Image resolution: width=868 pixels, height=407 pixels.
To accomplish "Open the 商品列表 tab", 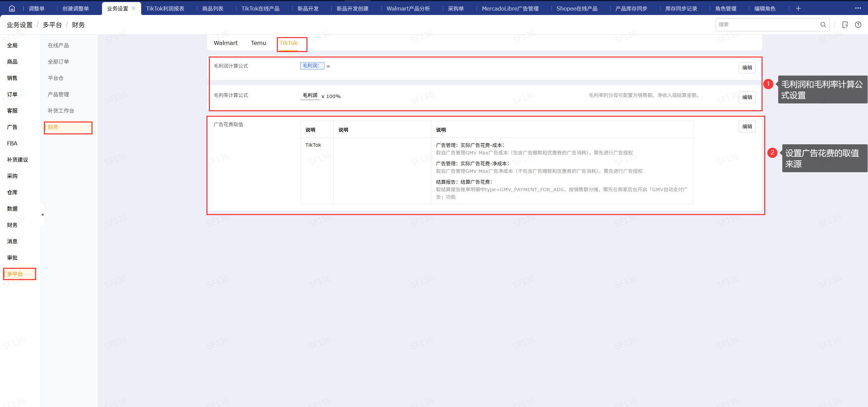I will click(213, 9).
